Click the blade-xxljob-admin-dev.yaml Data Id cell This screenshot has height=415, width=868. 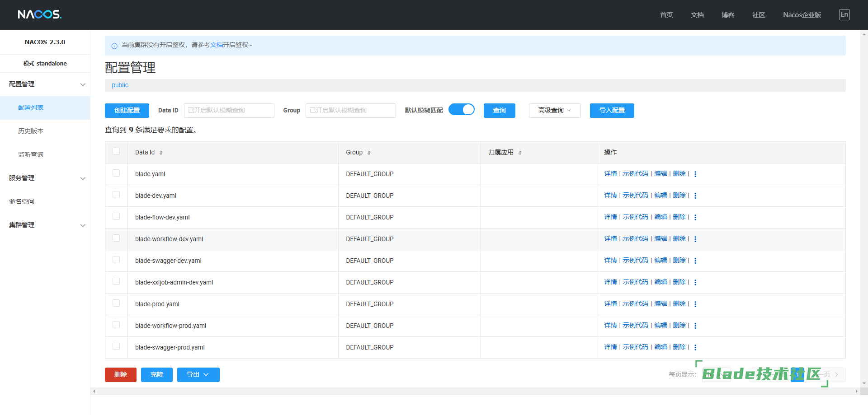233,283
